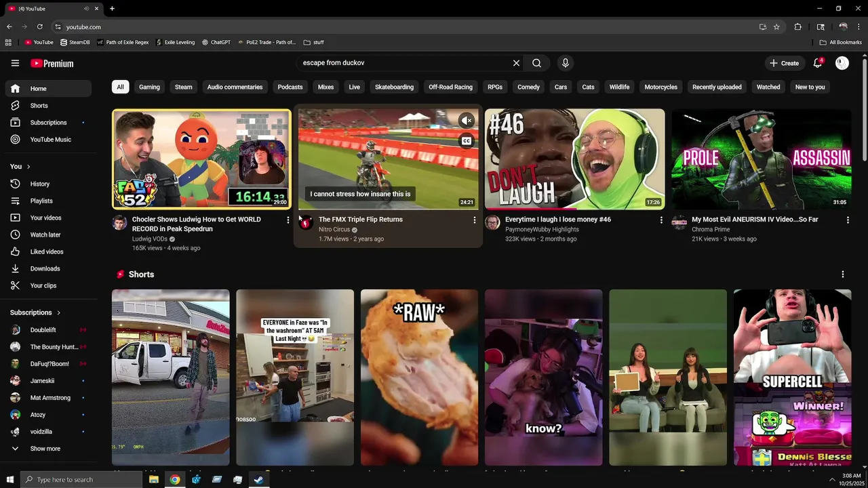Open the Ludwig VODs channel link
This screenshot has width=868, height=488.
coord(150,239)
